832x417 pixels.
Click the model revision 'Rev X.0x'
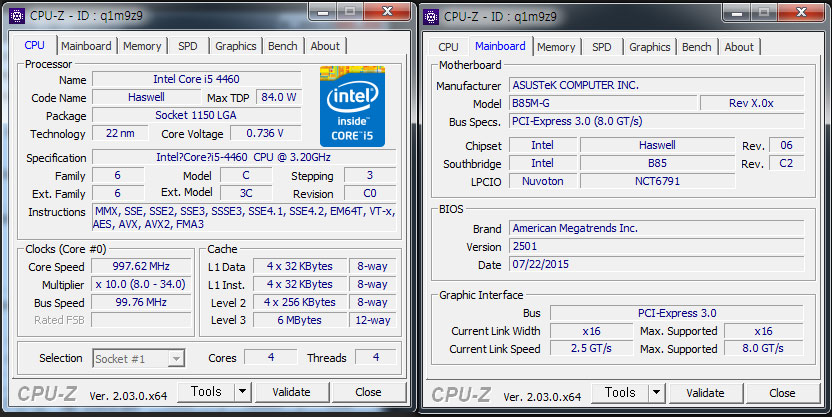click(x=752, y=103)
